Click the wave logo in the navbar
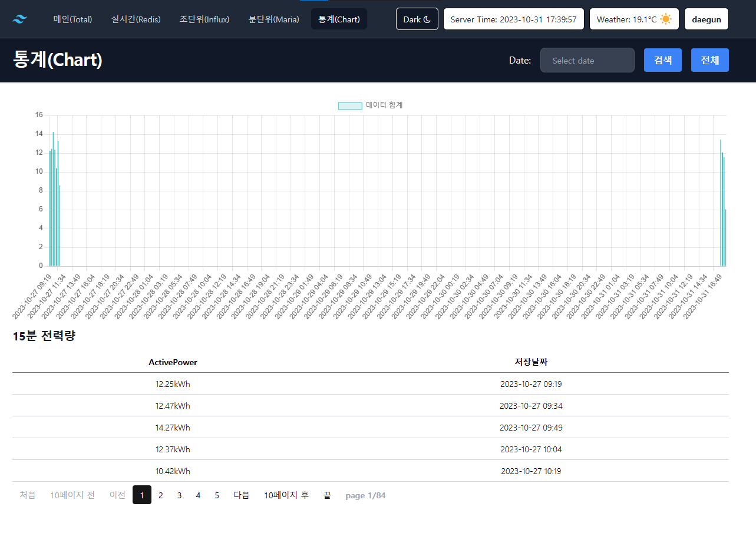The height and width of the screenshot is (533, 756). [18, 18]
